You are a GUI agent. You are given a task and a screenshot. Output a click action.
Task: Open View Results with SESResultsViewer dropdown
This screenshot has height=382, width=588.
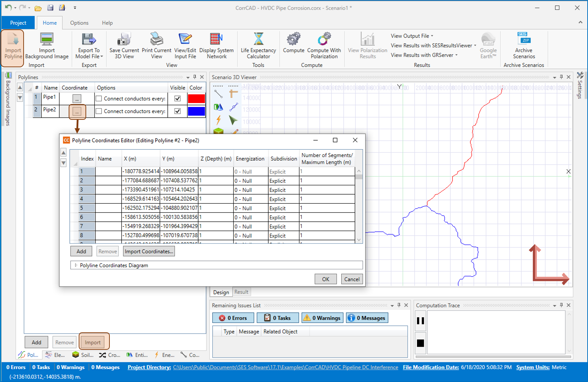coord(433,45)
